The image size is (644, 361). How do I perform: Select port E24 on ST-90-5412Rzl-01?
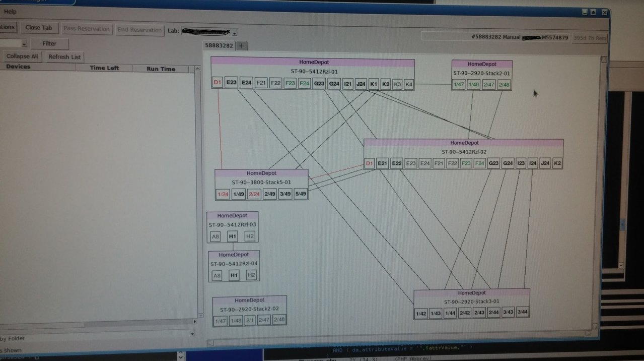tap(246, 83)
